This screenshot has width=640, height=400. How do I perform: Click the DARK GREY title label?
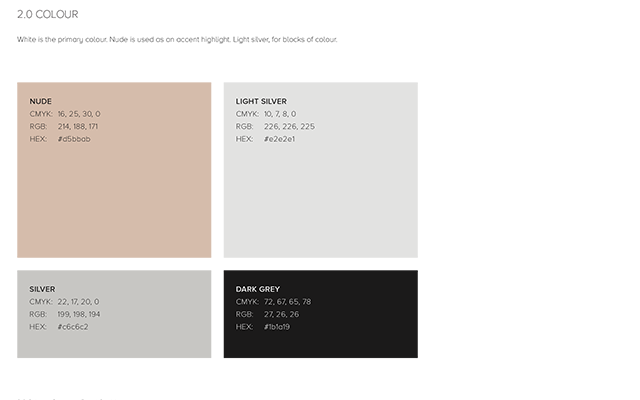[258, 289]
